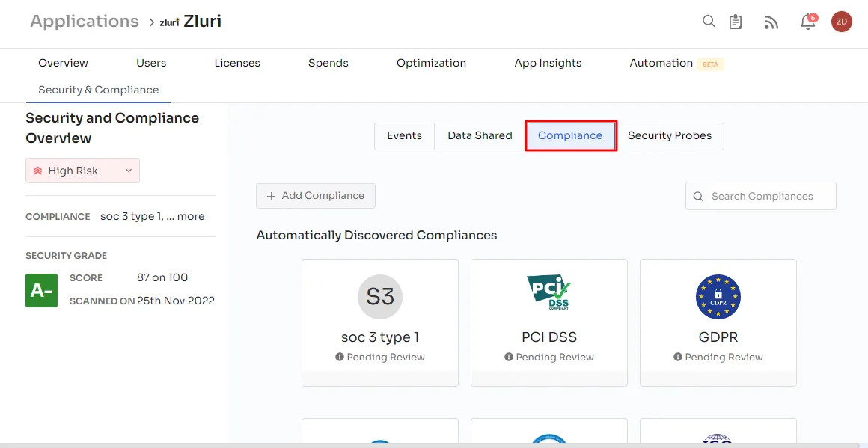Image resolution: width=868 pixels, height=448 pixels.
Task: Click the search magnifier icon in header
Action: (x=709, y=22)
